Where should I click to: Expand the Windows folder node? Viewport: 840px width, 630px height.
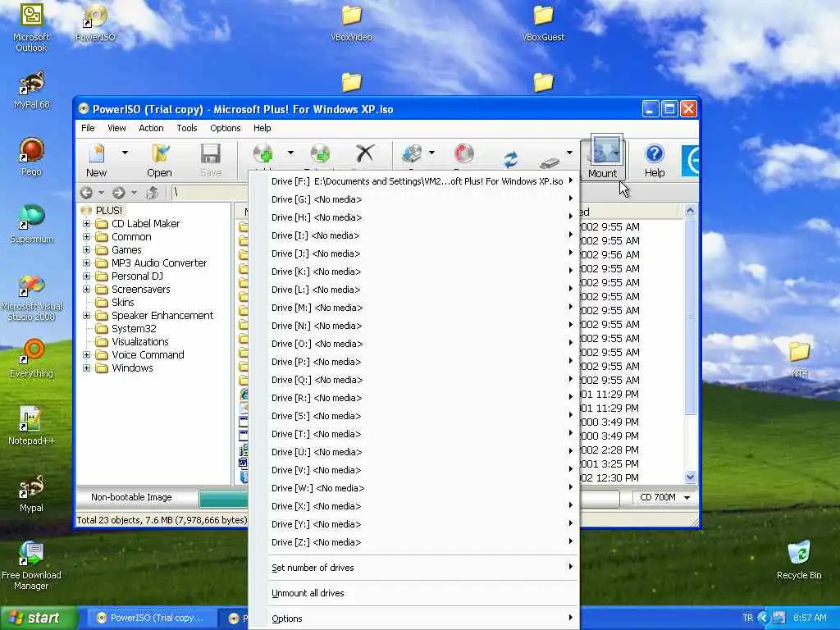[x=86, y=368]
